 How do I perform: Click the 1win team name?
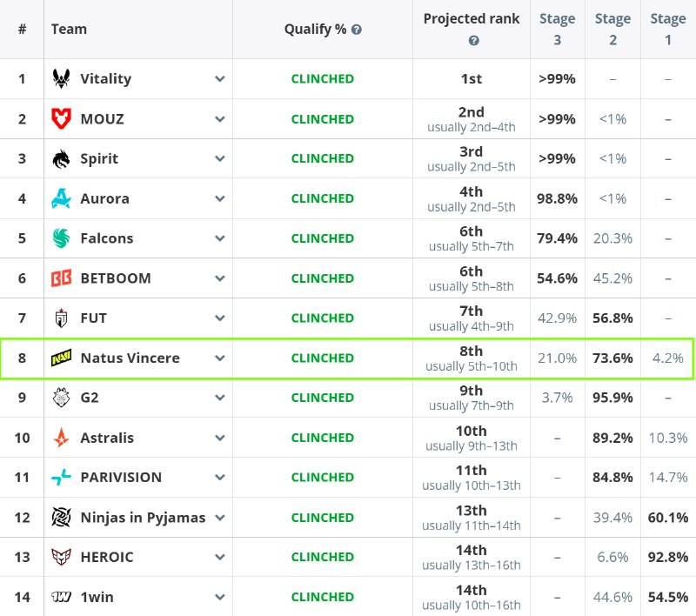coord(97,598)
